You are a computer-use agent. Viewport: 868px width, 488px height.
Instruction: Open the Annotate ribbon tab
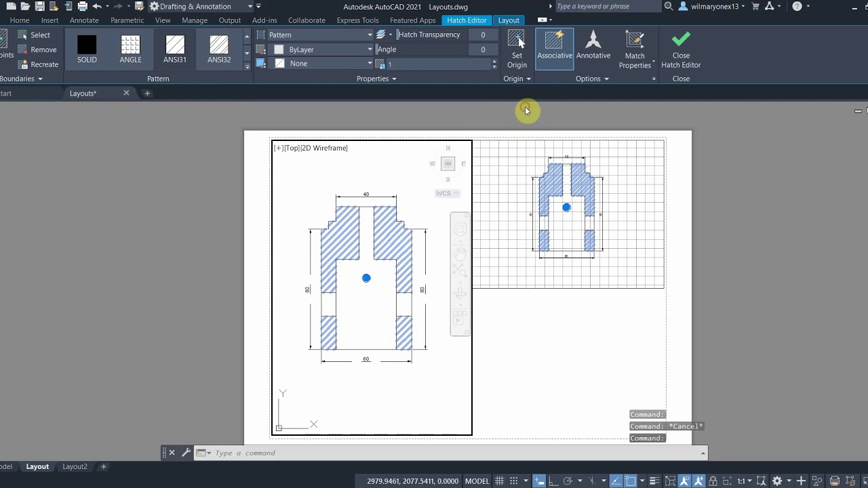coord(84,20)
